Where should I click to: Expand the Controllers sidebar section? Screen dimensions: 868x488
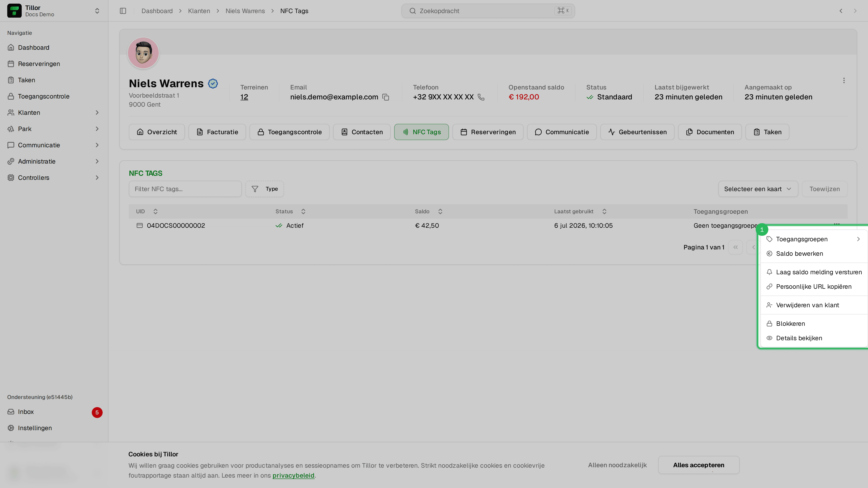pos(54,178)
